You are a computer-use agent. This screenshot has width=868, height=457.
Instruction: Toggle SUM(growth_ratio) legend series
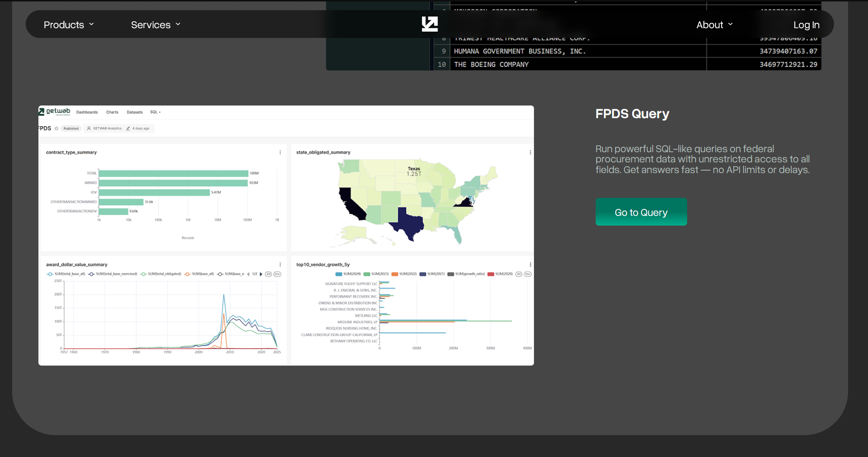pyautogui.click(x=466, y=274)
